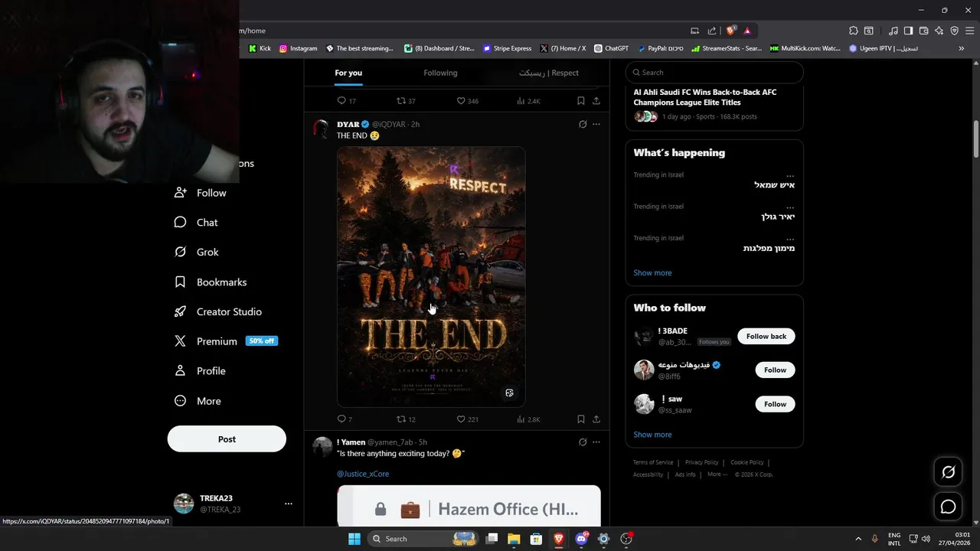Open floating chat messages button
The image size is (980, 551).
tap(948, 507)
